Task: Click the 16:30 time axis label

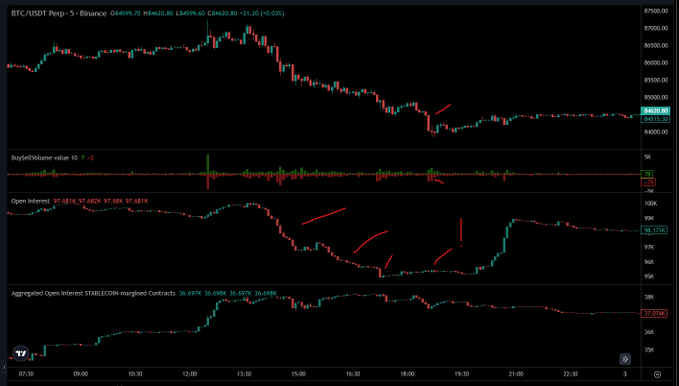Action: click(x=353, y=374)
